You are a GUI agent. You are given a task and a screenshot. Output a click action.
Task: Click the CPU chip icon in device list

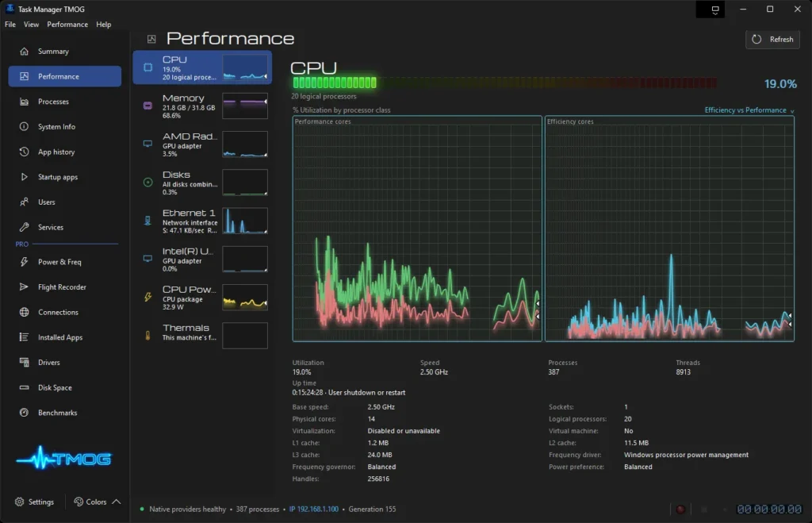[147, 67]
